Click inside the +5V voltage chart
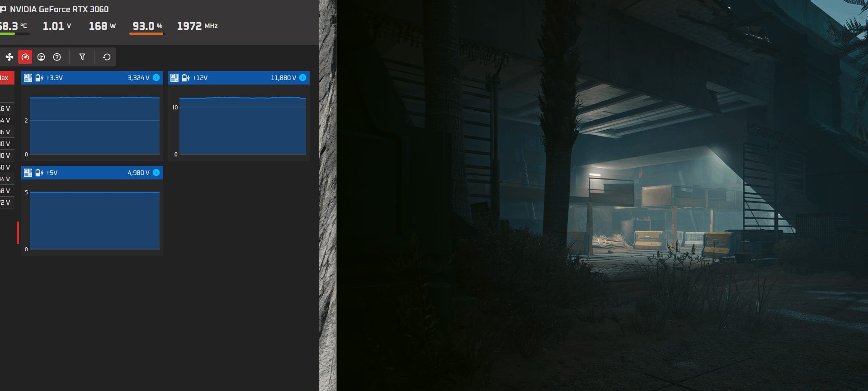Image resolution: width=868 pixels, height=391 pixels. pos(94,221)
